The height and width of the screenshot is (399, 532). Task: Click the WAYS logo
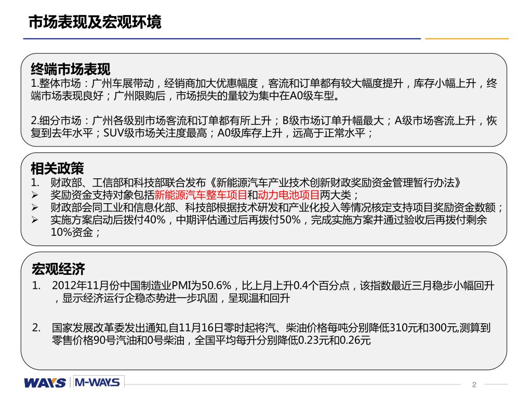[45, 383]
